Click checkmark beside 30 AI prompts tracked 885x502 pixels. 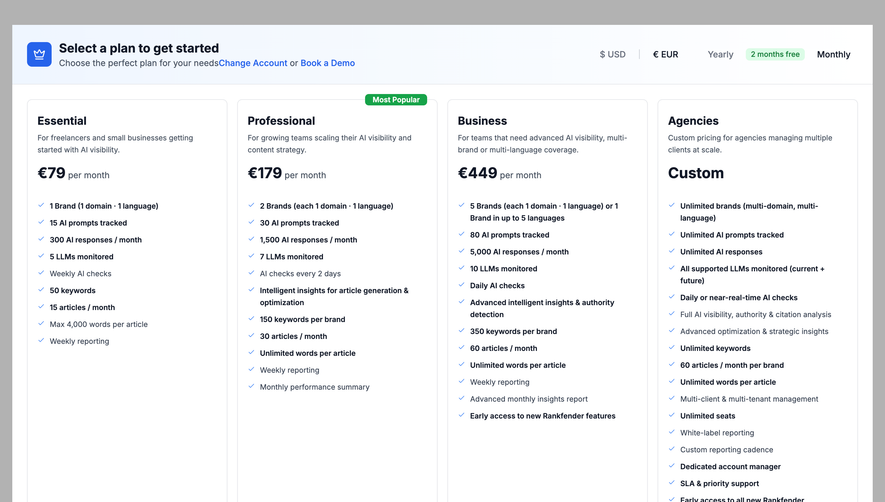(251, 222)
